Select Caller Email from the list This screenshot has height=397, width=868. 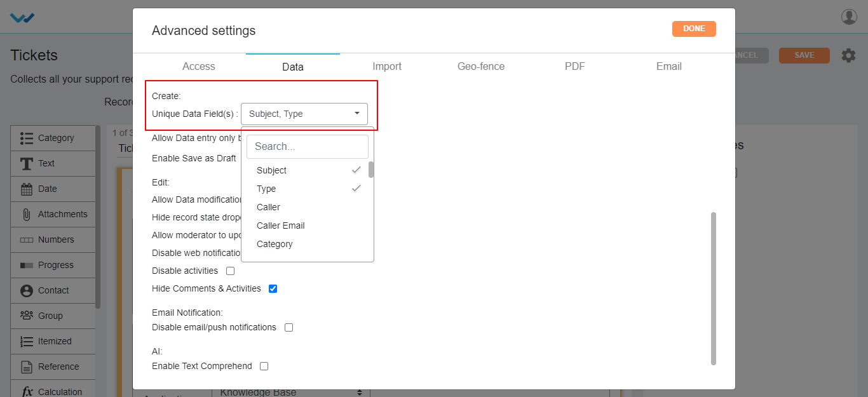pos(308,225)
